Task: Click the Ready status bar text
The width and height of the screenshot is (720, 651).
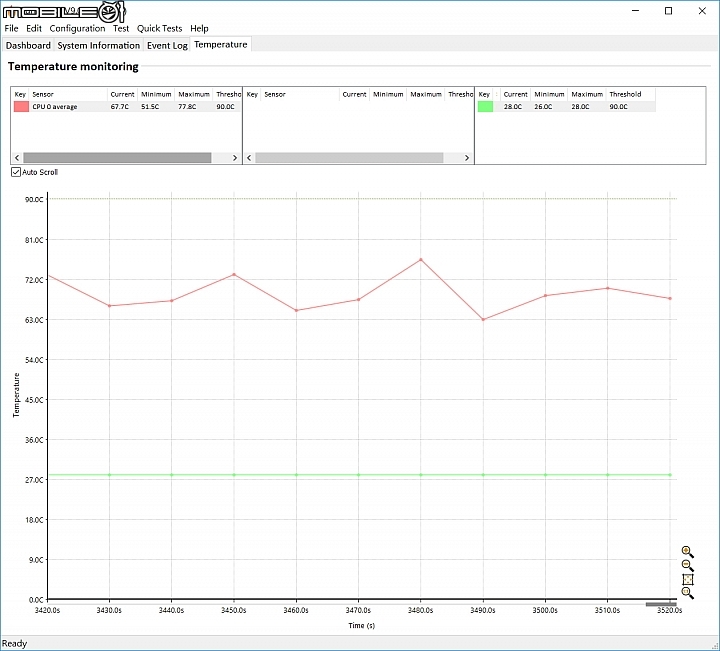Action: pyautogui.click(x=14, y=644)
